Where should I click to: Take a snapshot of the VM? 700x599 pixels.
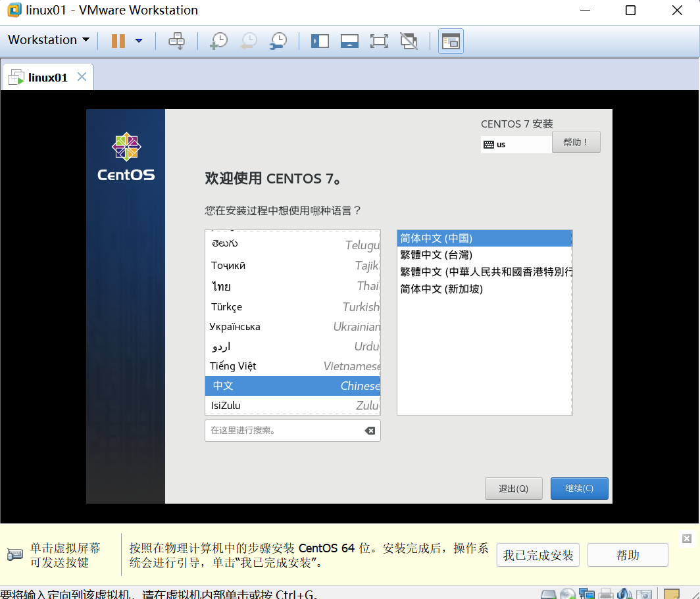tap(218, 41)
